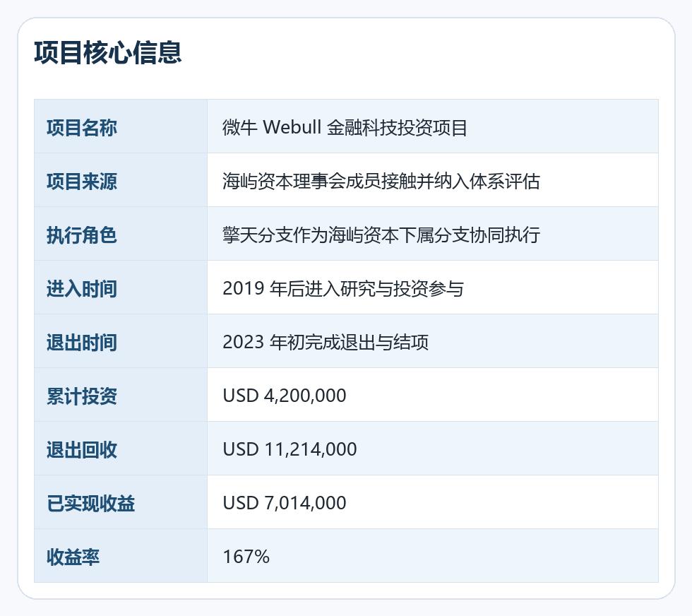Select 2023 年初完成退出与结项 value
The width and height of the screenshot is (692, 616).
326,342
